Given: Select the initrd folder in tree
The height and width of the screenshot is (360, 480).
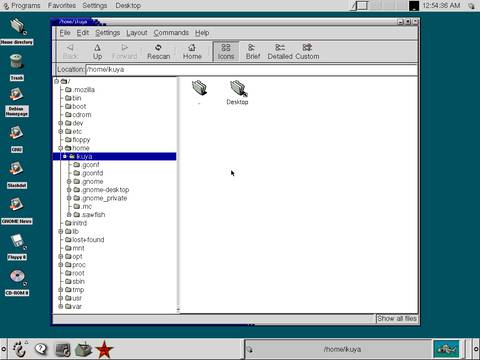Looking at the screenshot, I should click(x=76, y=223).
